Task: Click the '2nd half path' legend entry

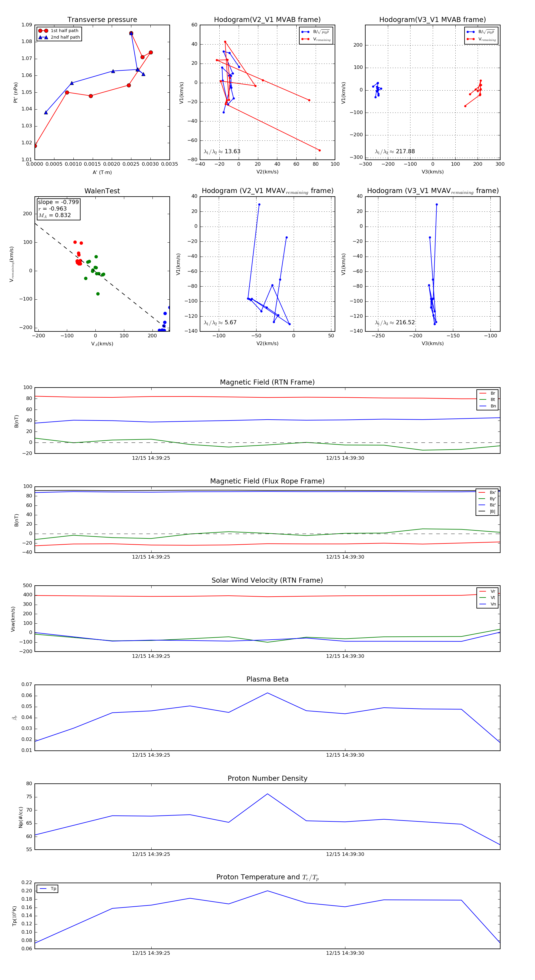Action: coord(59,37)
